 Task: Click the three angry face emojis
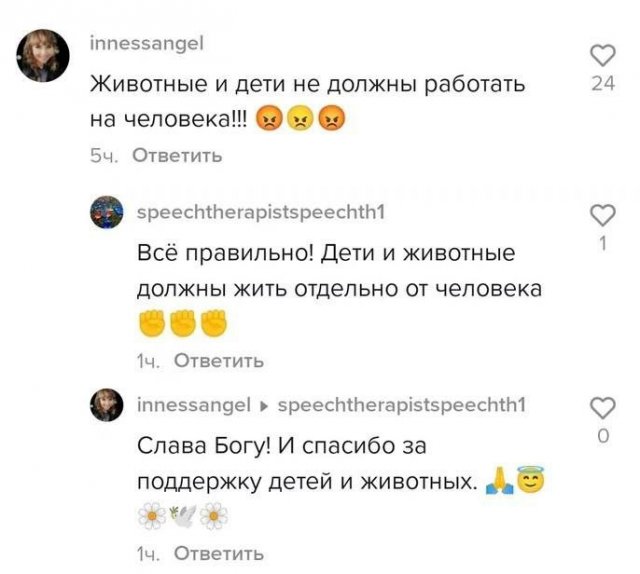(301, 121)
